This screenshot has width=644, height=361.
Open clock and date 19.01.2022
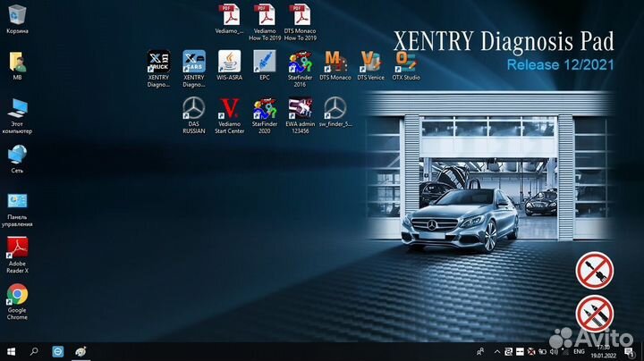(x=603, y=351)
